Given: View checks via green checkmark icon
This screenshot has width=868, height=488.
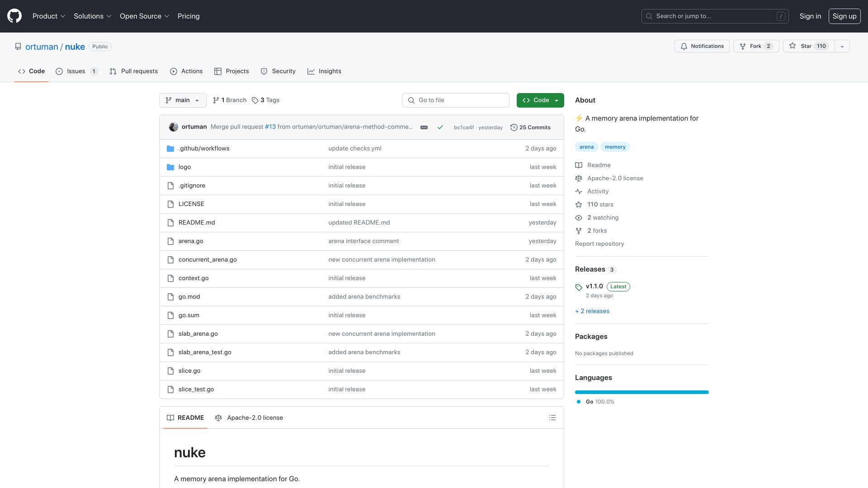Looking at the screenshot, I should click(440, 127).
